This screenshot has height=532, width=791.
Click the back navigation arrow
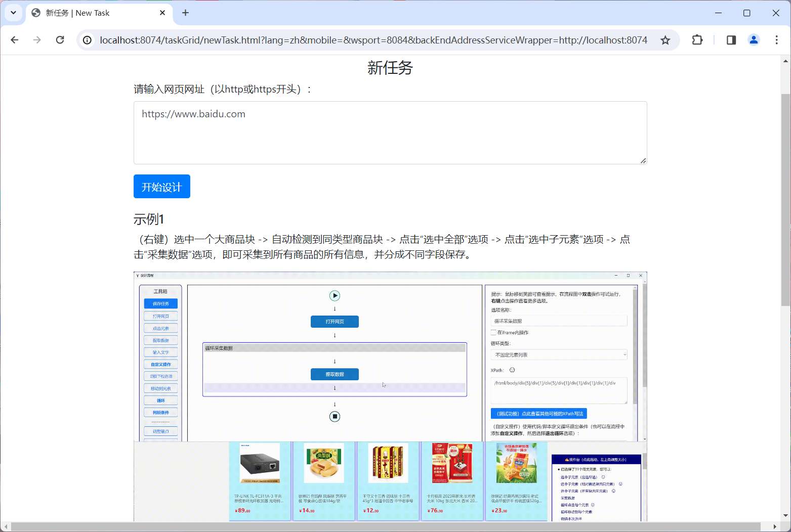(14, 40)
